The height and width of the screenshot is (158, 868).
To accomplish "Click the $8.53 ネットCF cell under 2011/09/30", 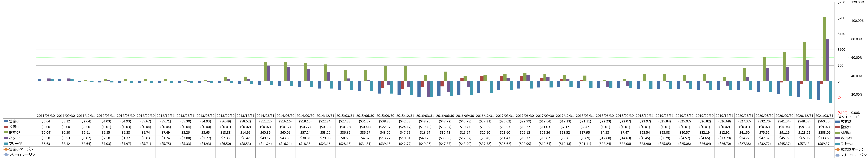I will click(66, 138).
